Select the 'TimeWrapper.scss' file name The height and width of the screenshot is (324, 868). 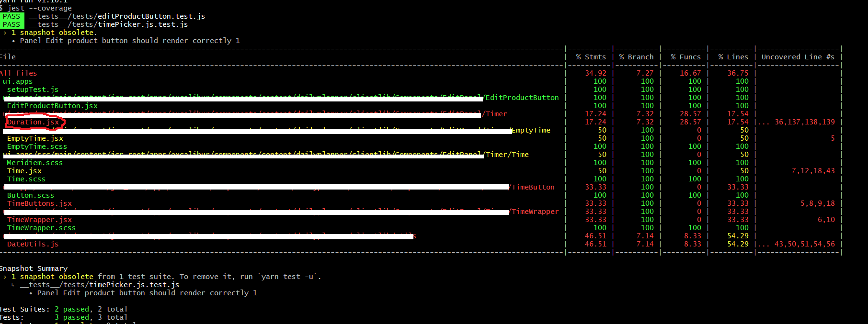(41, 228)
